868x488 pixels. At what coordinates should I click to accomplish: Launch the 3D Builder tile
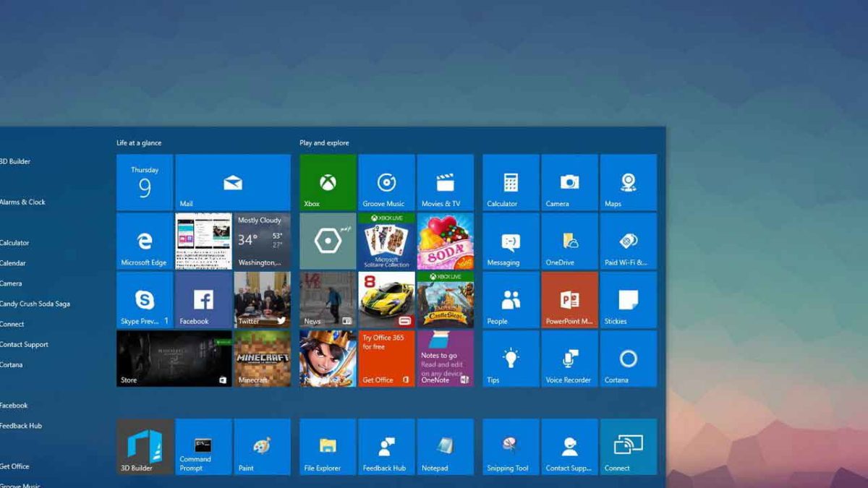click(145, 447)
